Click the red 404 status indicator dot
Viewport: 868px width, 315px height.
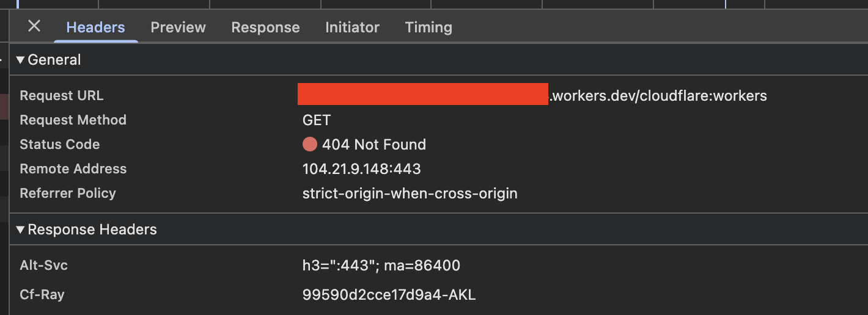(x=310, y=145)
